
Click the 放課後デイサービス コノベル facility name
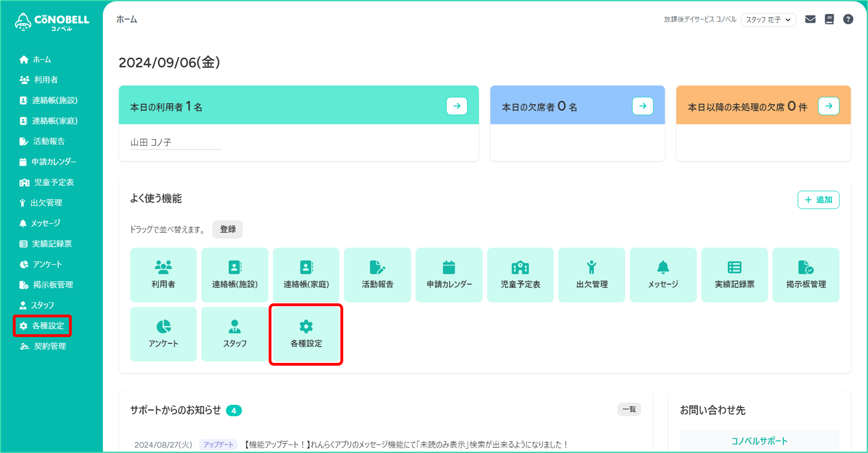[700, 20]
